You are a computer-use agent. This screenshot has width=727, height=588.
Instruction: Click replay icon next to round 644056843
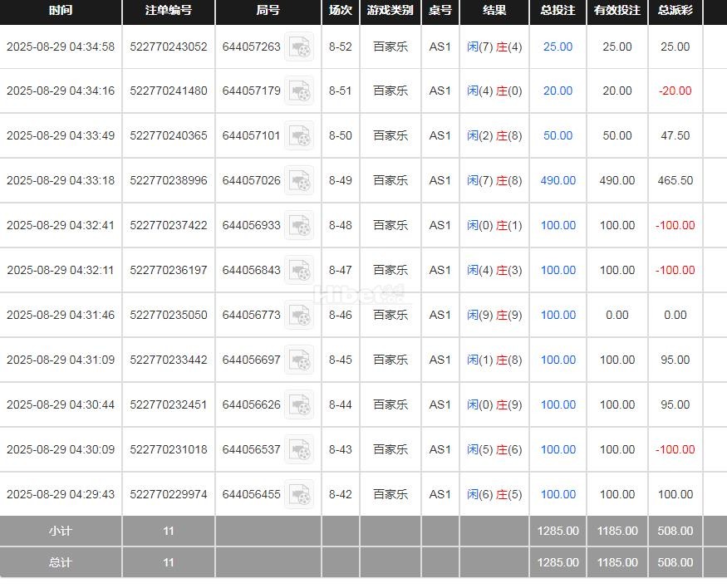tap(300, 271)
